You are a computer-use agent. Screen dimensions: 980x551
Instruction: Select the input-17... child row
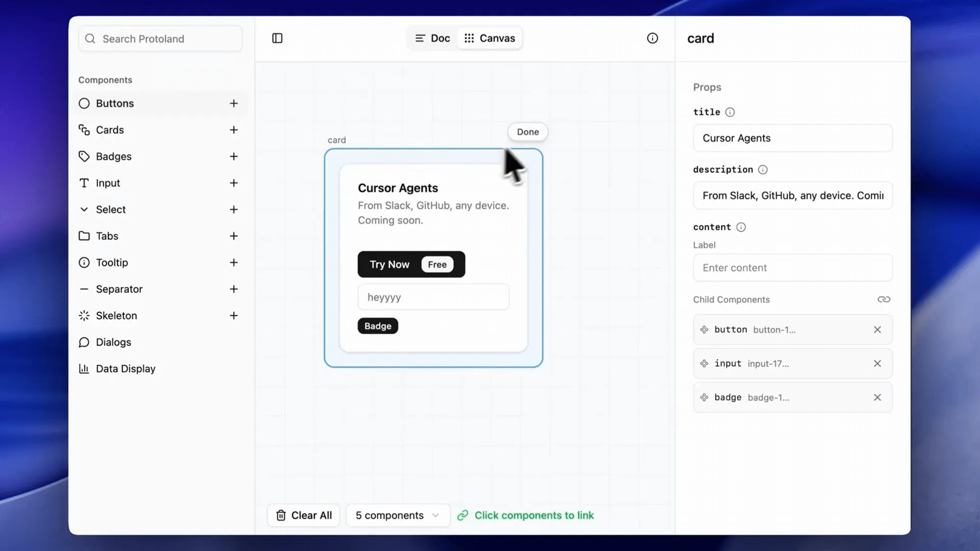(793, 364)
